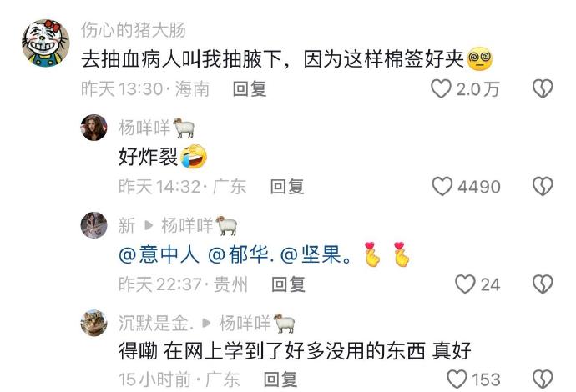Viewport: 576px width, 392px height.
Task: Open username 伤心的猪大肠
Action: click(x=134, y=30)
